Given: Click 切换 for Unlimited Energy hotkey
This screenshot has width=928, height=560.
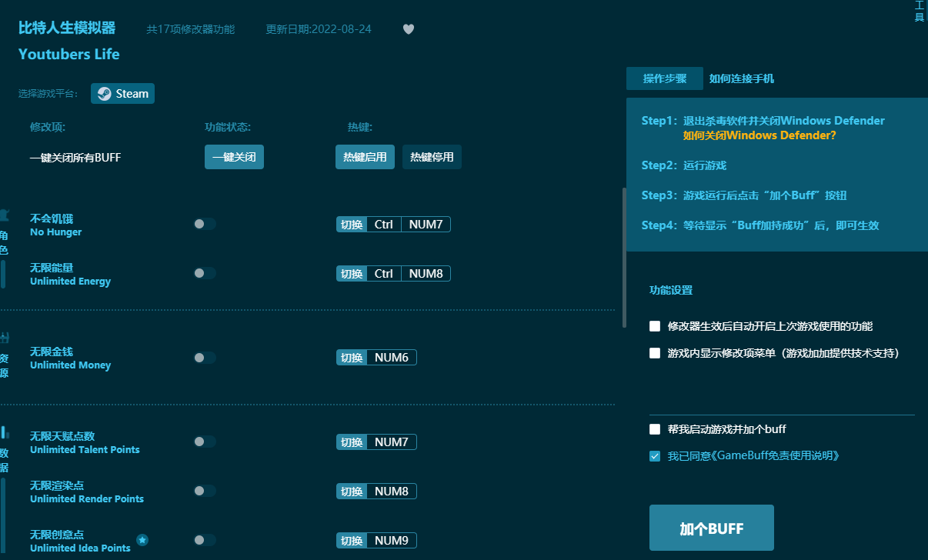Looking at the screenshot, I should [352, 274].
